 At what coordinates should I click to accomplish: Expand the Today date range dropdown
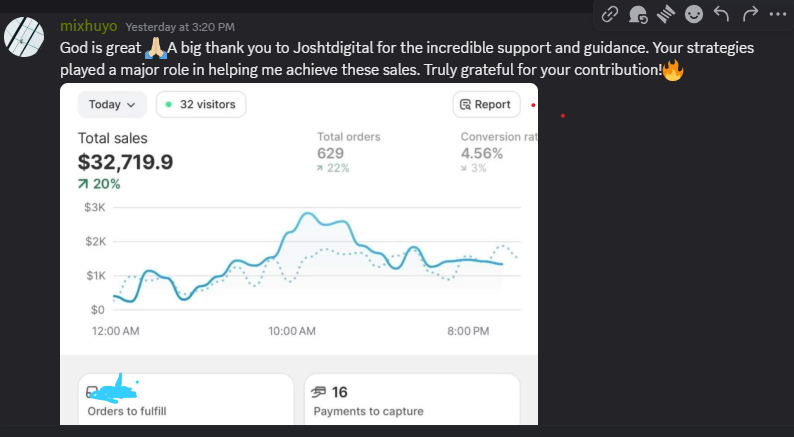click(x=111, y=104)
